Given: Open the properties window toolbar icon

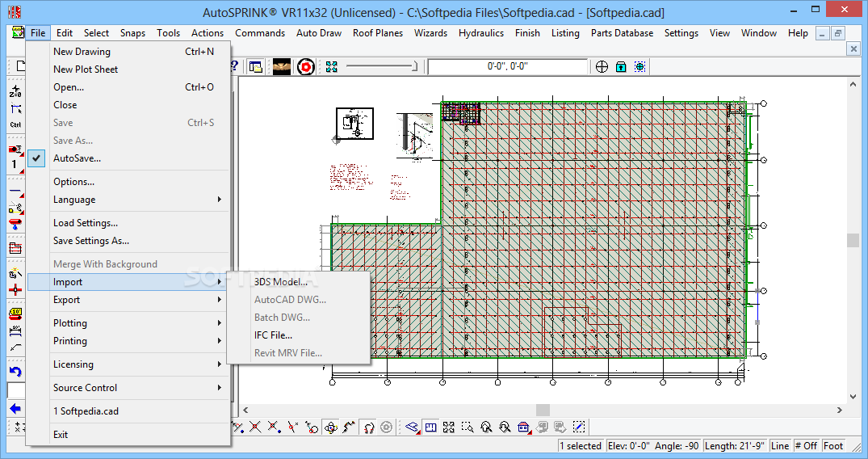Looking at the screenshot, I should 255,67.
